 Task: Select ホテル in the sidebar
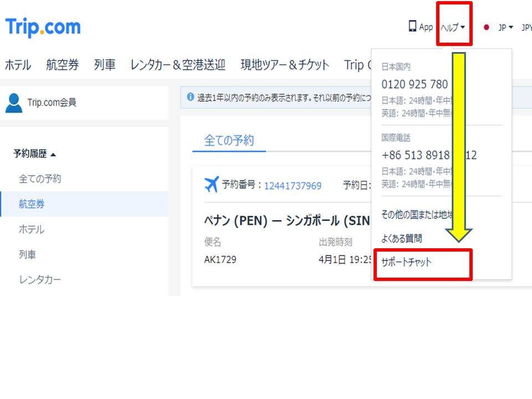click(x=32, y=229)
